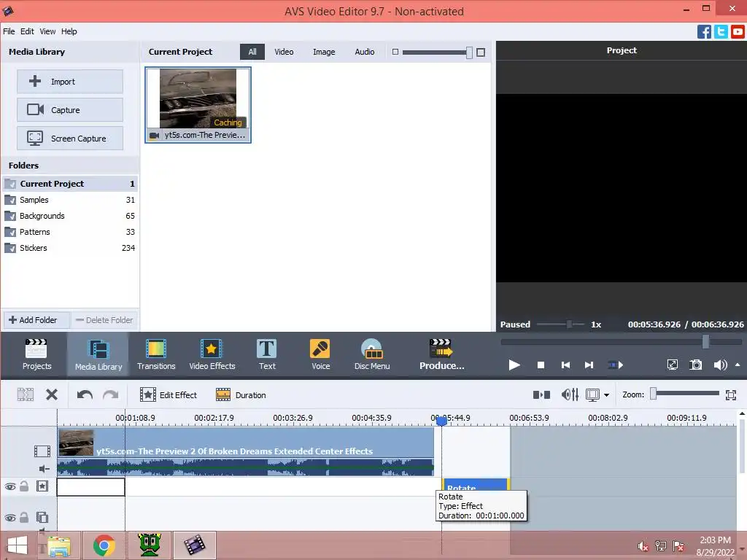Open the YouTube channel icon

[x=738, y=32]
